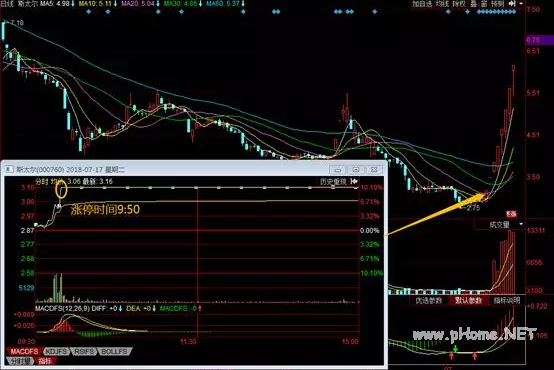
Task: Toggle the 复权 price adjustment option
Action: coord(459,4)
